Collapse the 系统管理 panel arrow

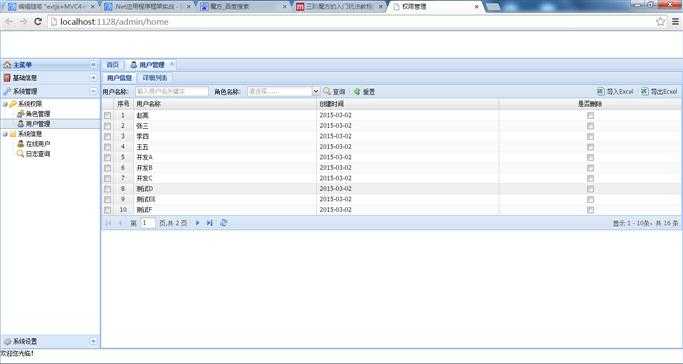pos(93,91)
